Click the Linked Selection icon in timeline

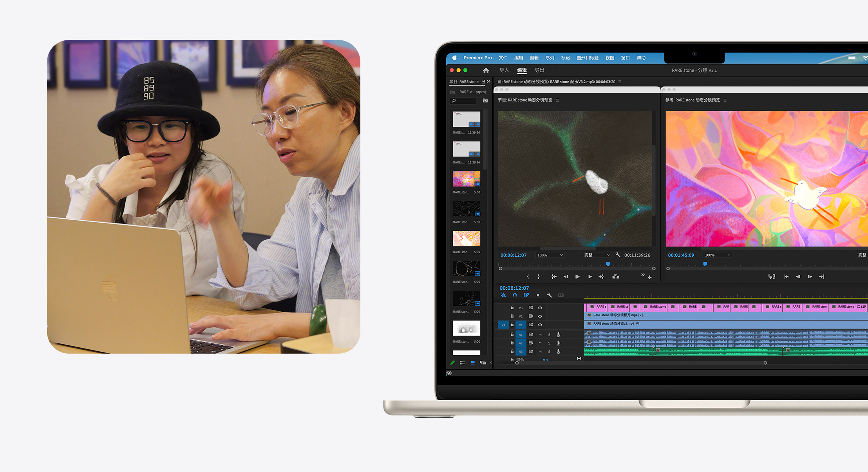[x=526, y=295]
